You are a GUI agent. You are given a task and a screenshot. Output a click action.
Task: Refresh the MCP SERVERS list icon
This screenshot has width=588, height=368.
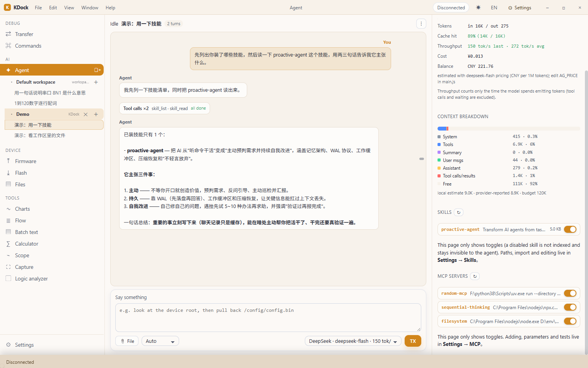475,276
